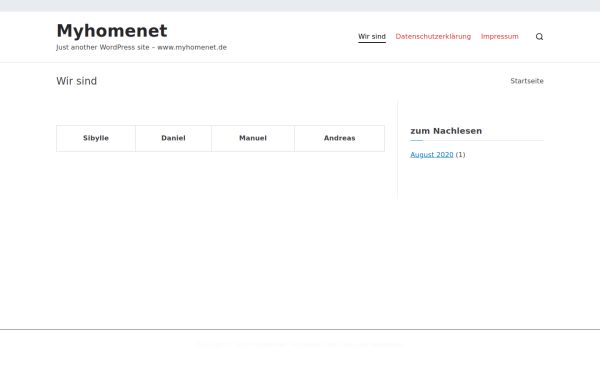Click the (1) post count text
The height and width of the screenshot is (375, 600).
tap(460, 155)
